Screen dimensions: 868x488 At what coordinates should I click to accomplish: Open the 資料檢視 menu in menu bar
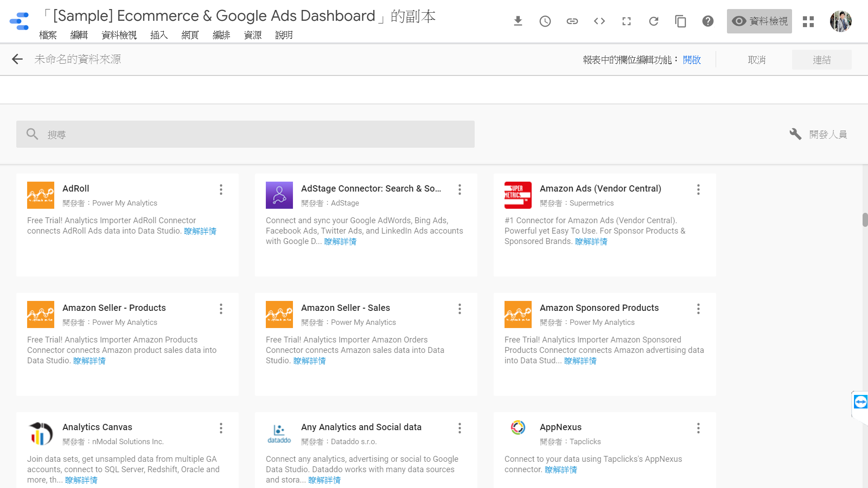click(x=119, y=35)
